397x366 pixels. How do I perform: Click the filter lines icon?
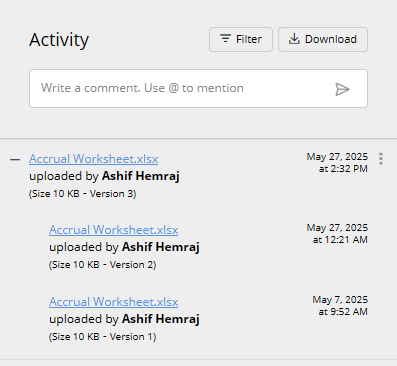tap(226, 39)
